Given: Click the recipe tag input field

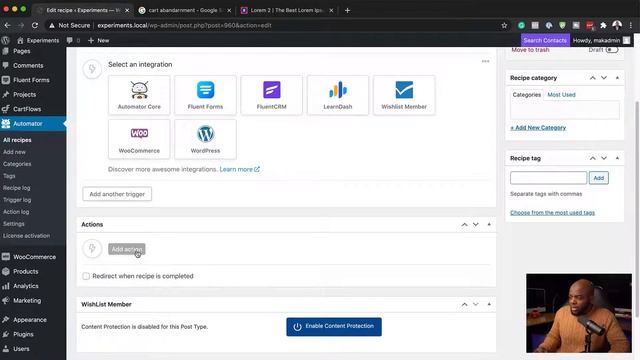Looking at the screenshot, I should pos(548,178).
